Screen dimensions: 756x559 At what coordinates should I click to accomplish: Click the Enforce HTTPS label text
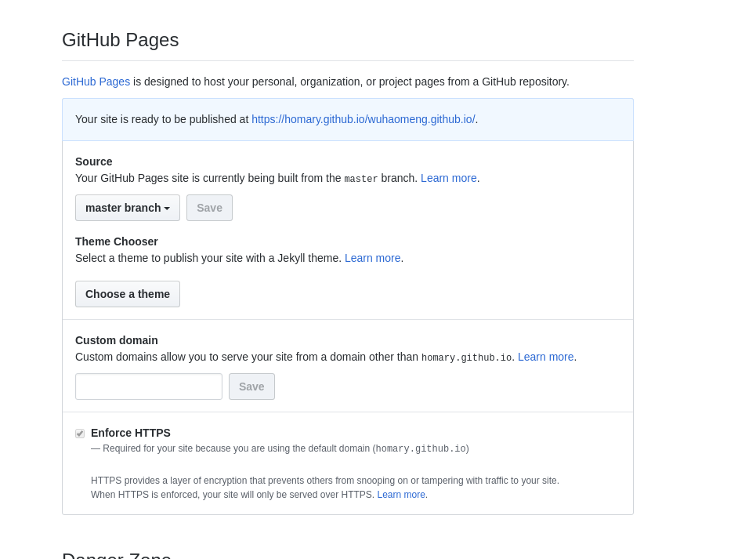(131, 433)
